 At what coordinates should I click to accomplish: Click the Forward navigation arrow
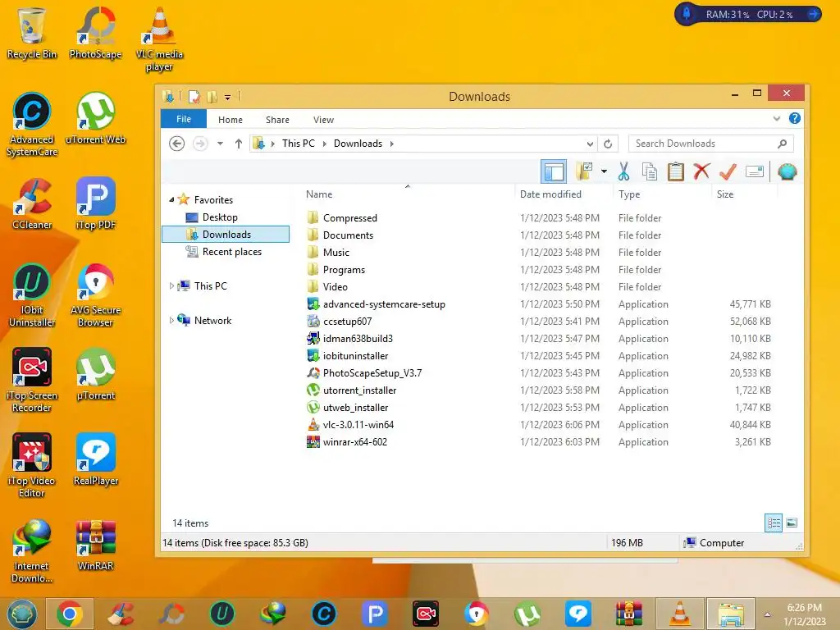coord(200,144)
